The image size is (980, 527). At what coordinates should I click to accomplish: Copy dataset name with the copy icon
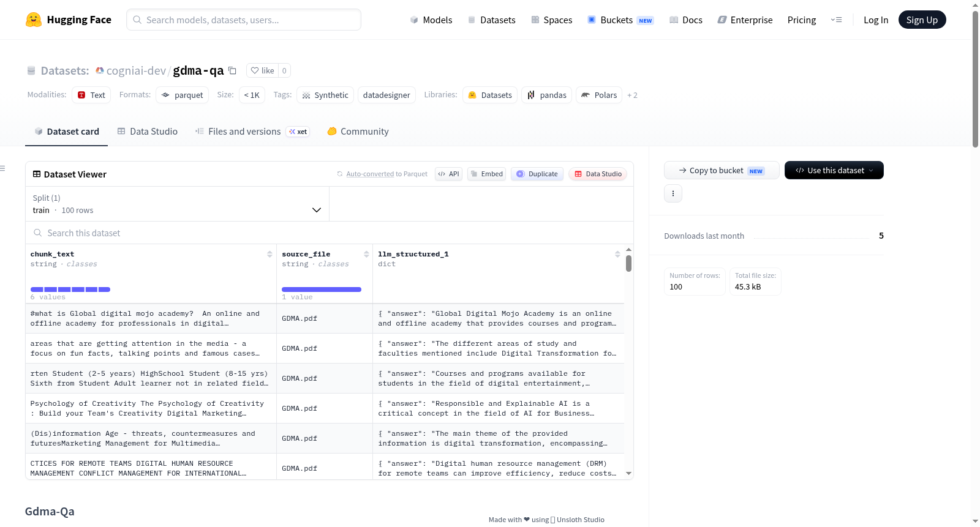[x=232, y=70]
